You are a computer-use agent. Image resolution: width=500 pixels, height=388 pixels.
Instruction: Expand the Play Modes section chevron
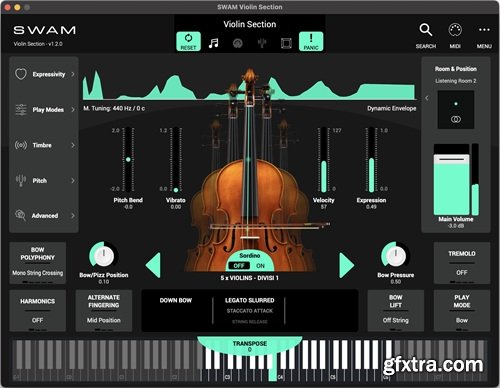pyautogui.click(x=73, y=110)
